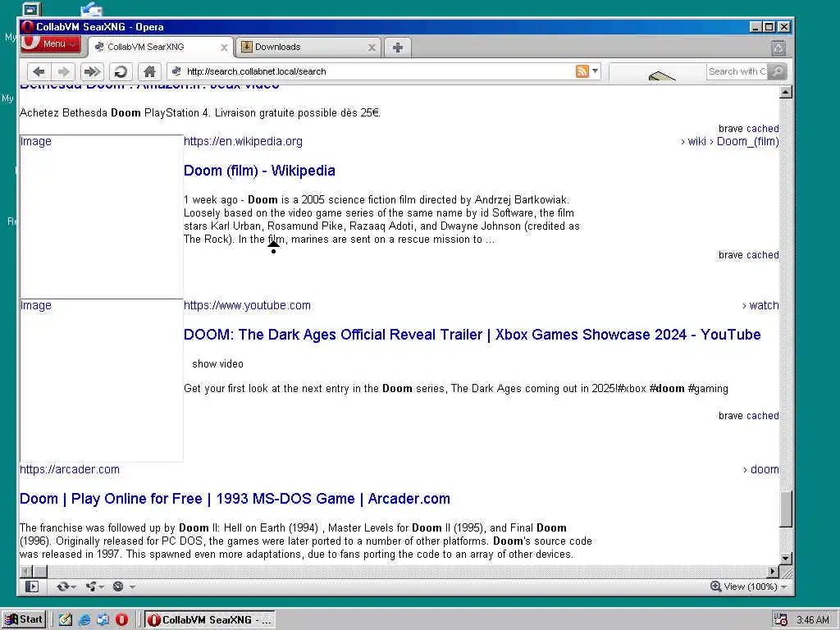Open the address bar dropdown arrow
The width and height of the screenshot is (840, 630).
[x=595, y=71]
